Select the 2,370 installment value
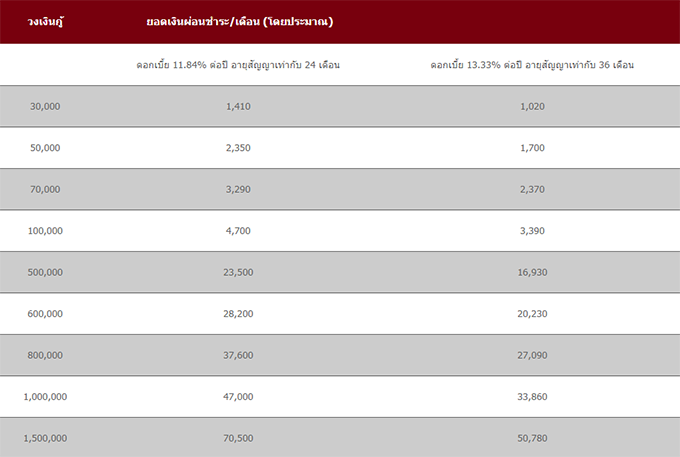The height and width of the screenshot is (457, 680). coord(533,189)
